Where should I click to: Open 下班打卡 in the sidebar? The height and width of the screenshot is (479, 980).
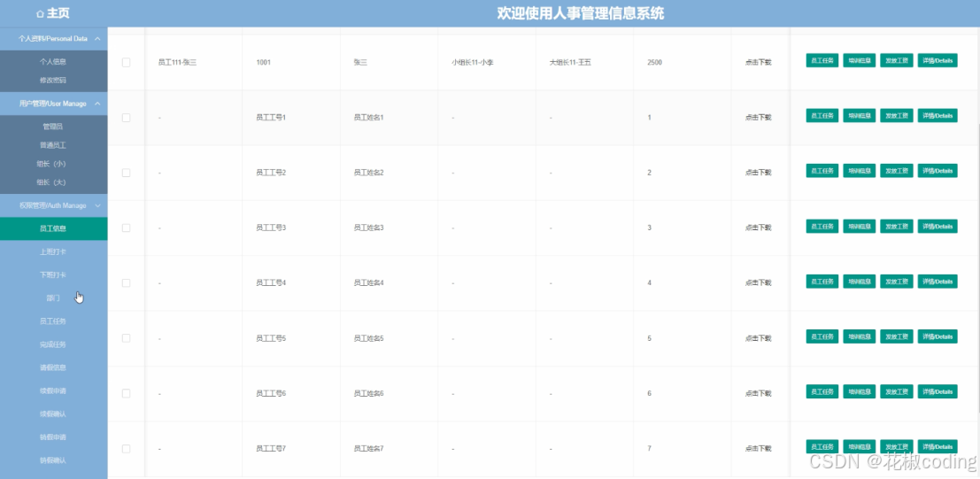[53, 275]
